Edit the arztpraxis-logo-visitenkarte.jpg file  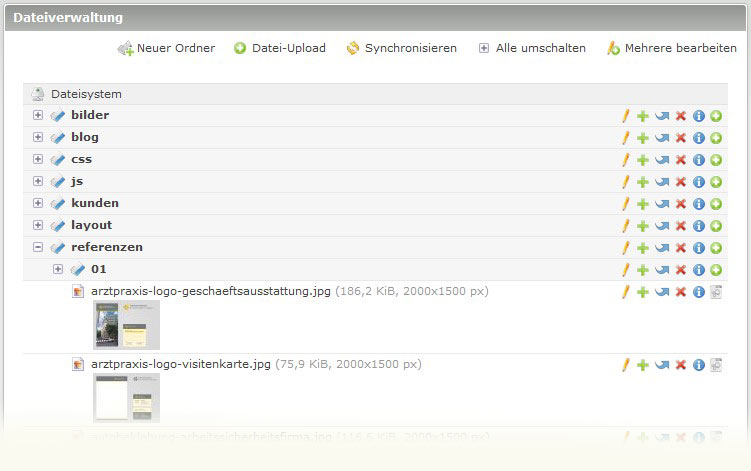tap(626, 365)
